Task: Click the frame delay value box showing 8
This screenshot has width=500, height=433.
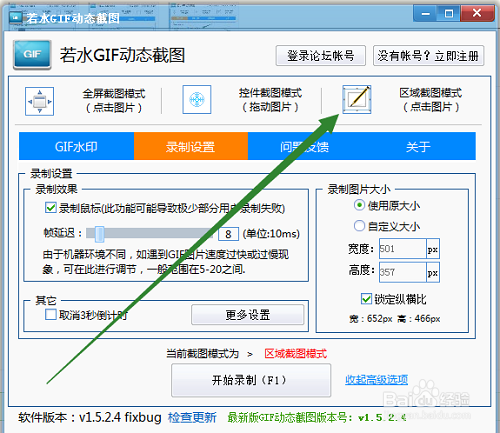Action: click(228, 234)
